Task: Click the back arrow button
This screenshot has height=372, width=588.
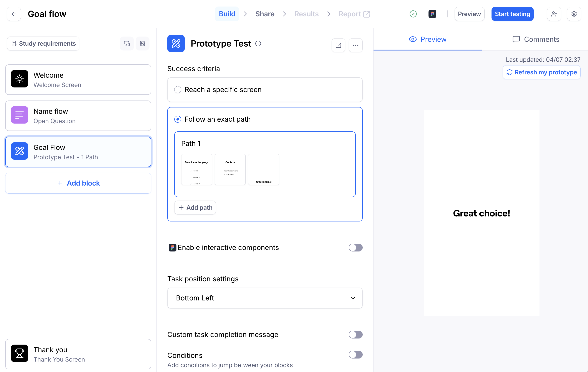Action: pos(14,14)
